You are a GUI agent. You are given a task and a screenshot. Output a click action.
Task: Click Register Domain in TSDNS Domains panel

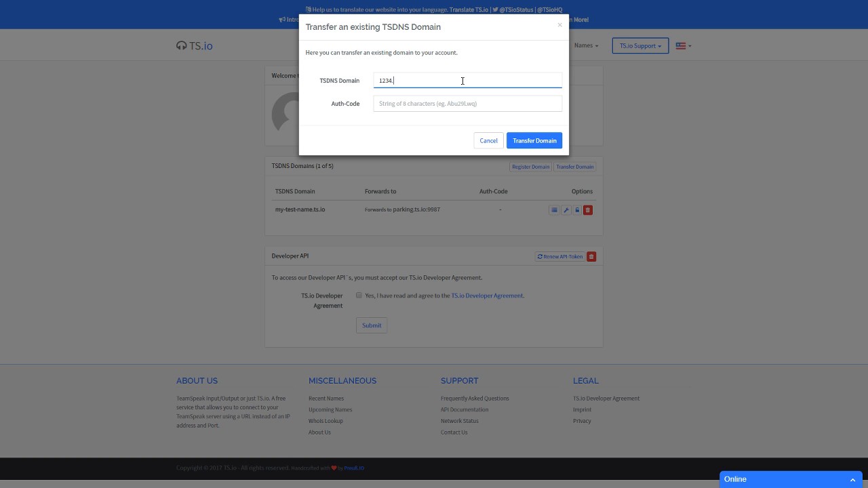(x=530, y=167)
